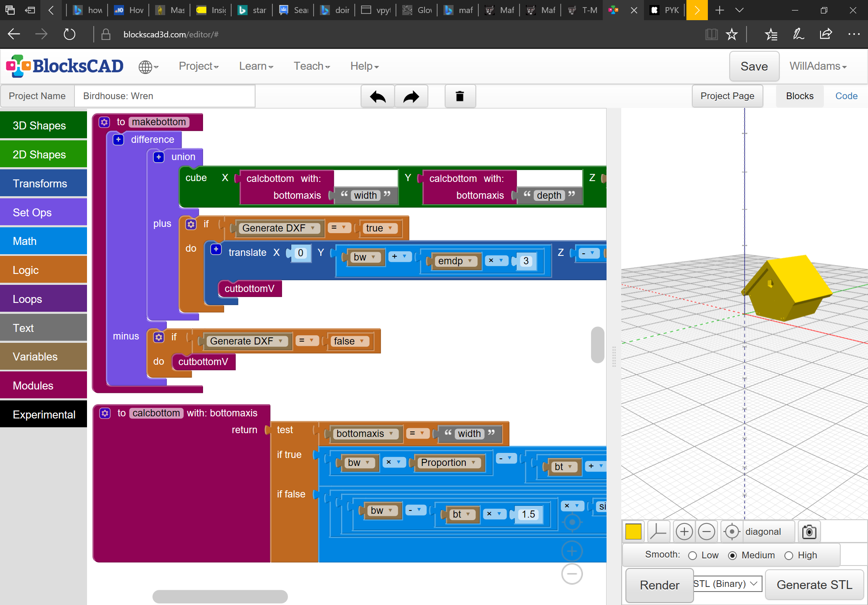Center the block workspace with crosshair icon
The width and height of the screenshot is (868, 605).
click(x=572, y=522)
